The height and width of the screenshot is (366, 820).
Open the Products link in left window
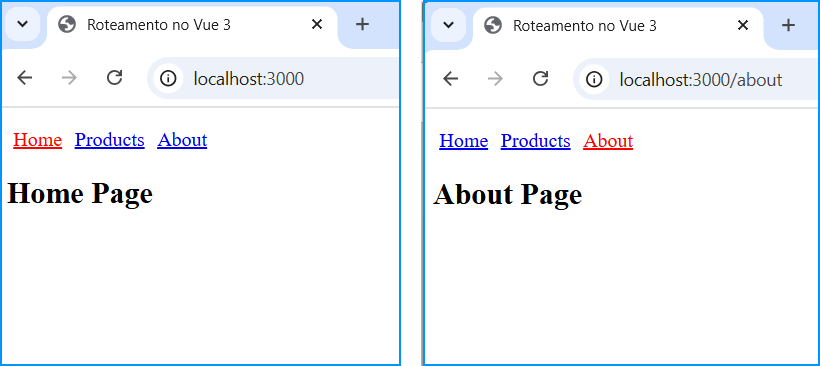(109, 140)
